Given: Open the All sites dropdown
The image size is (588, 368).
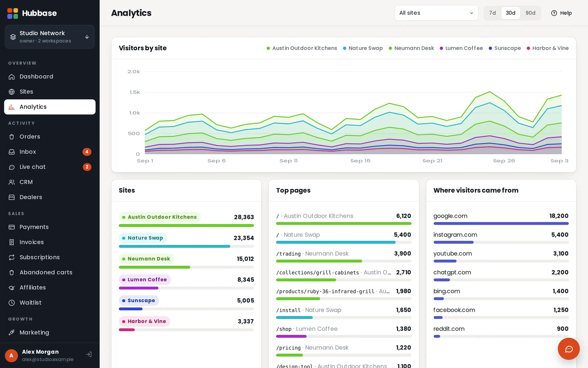Looking at the screenshot, I should (x=436, y=13).
